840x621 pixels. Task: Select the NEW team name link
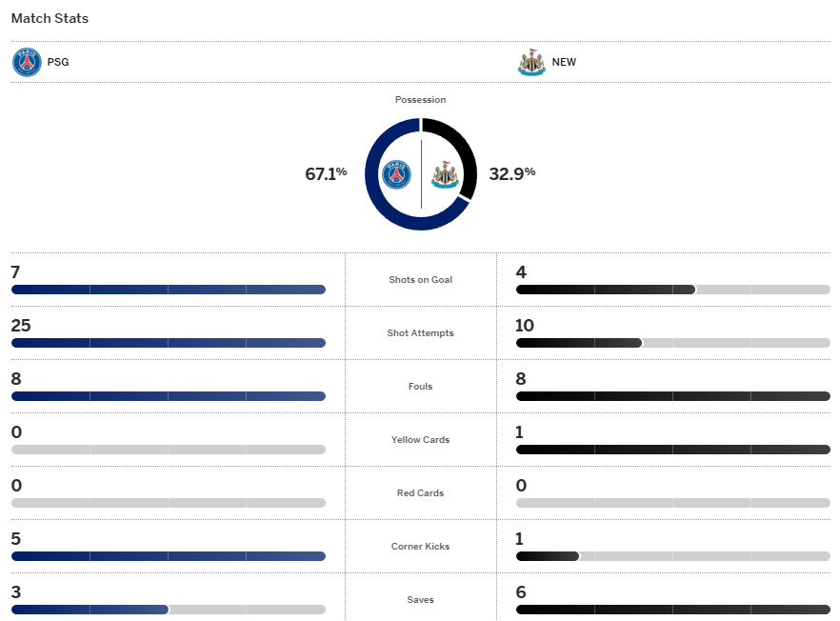coord(564,63)
